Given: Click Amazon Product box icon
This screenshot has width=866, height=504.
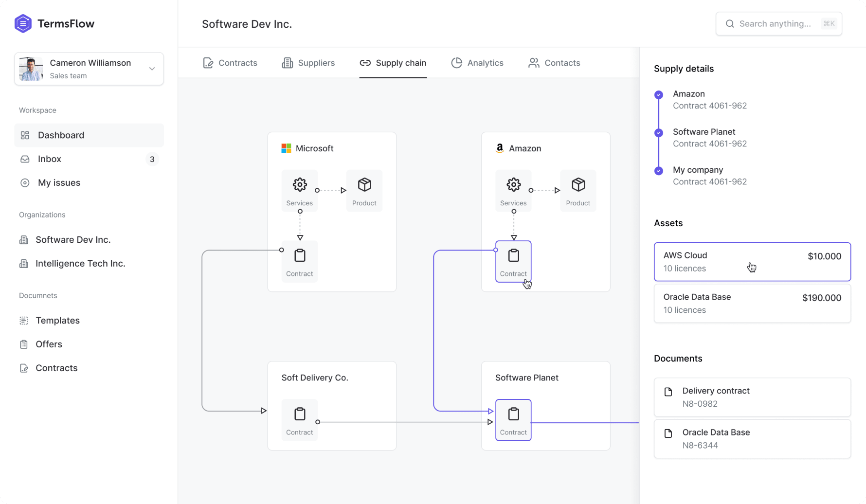Looking at the screenshot, I should (x=578, y=185).
